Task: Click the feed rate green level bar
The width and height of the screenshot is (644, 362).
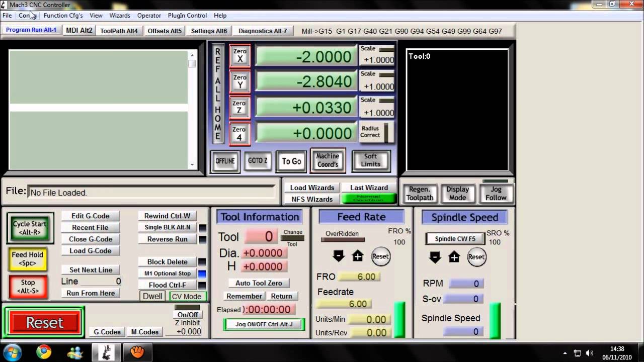Action: coord(399,320)
